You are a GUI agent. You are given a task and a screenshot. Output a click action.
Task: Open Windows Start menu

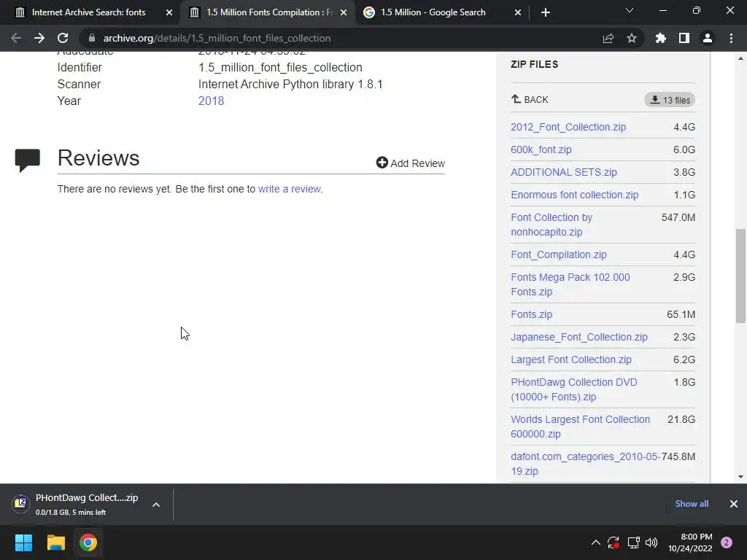pyautogui.click(x=23, y=542)
